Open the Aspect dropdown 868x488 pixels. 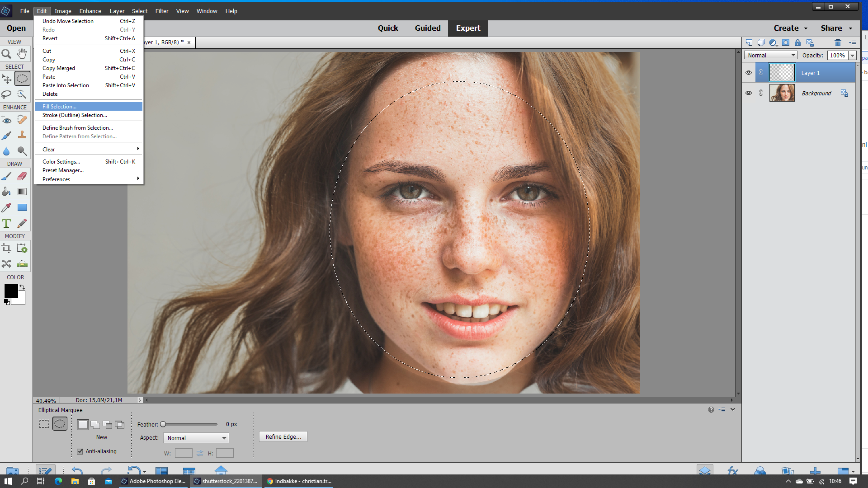(x=196, y=437)
